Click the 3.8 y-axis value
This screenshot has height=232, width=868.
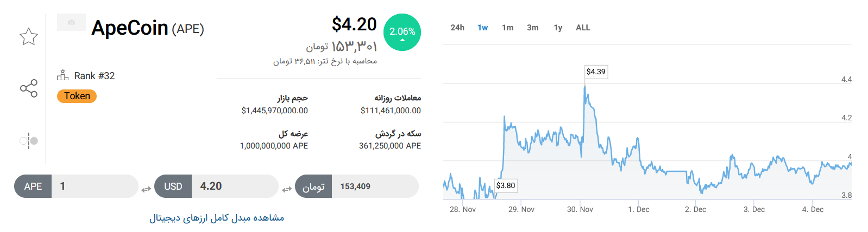tap(846, 195)
